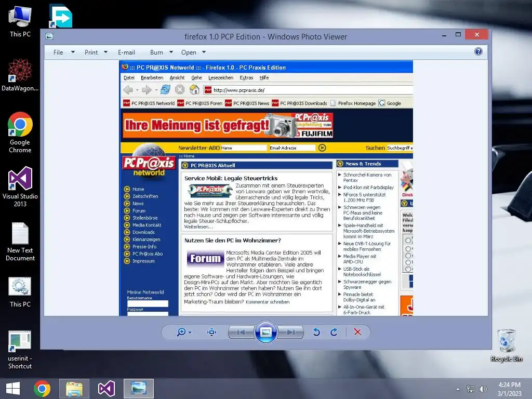Open the File dropdown menu
This screenshot has width=532, height=399.
click(x=63, y=52)
